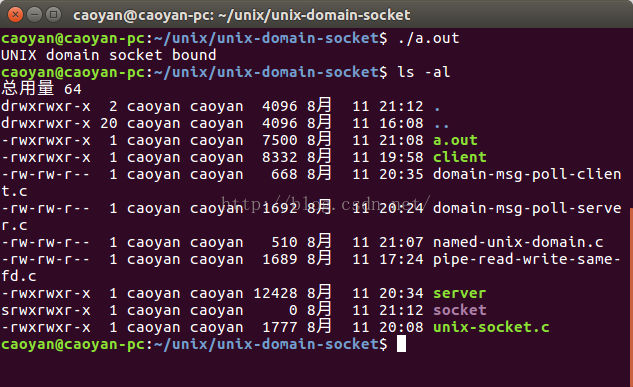The image size is (633, 387).
Task: Click the time '19:58' of client
Action: 401,157
